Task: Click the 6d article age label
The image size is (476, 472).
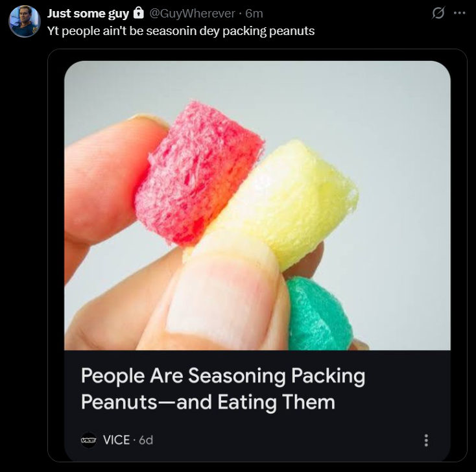Action: 146,440
